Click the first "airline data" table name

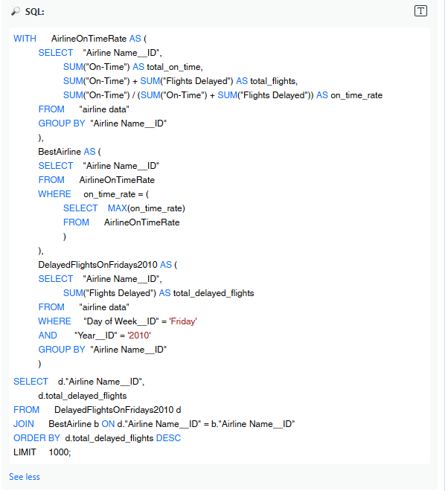tap(104, 109)
